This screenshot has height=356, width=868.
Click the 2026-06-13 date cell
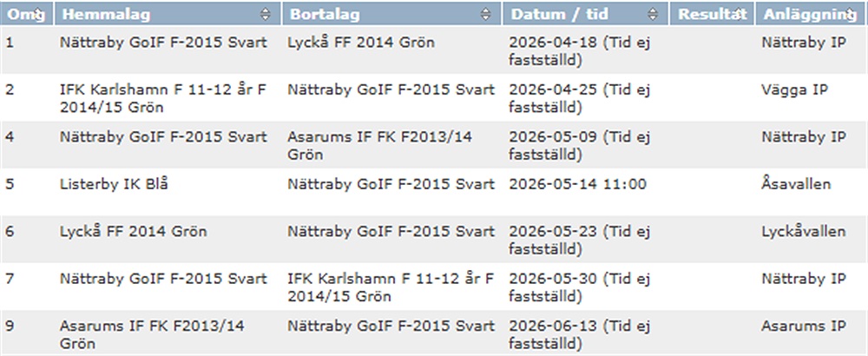579,334
